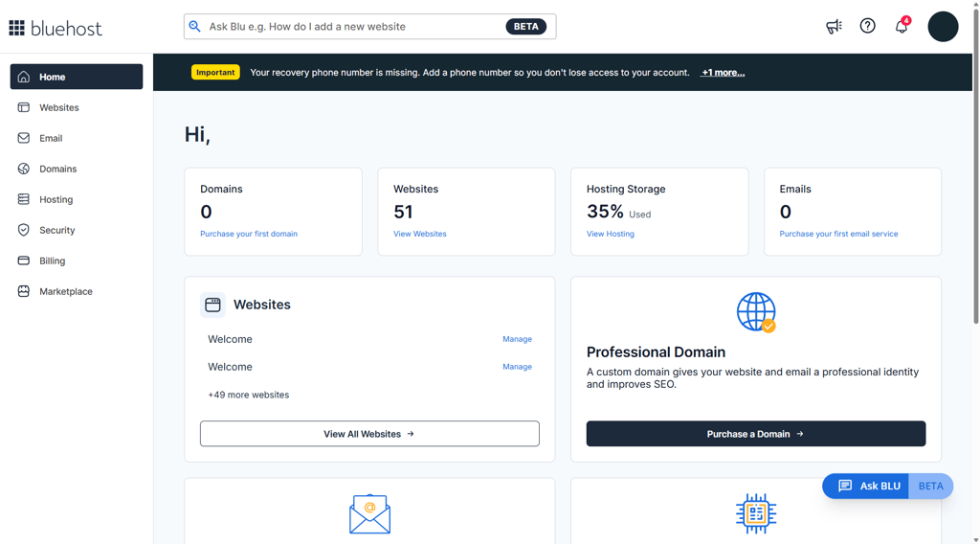Open Websites in the sidebar menu
The image size is (980, 544).
77,107
